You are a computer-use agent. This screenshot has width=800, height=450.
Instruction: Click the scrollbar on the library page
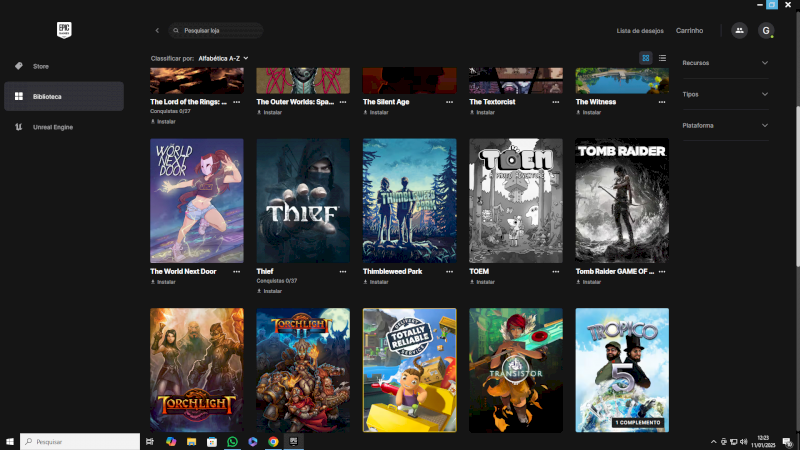(797, 186)
